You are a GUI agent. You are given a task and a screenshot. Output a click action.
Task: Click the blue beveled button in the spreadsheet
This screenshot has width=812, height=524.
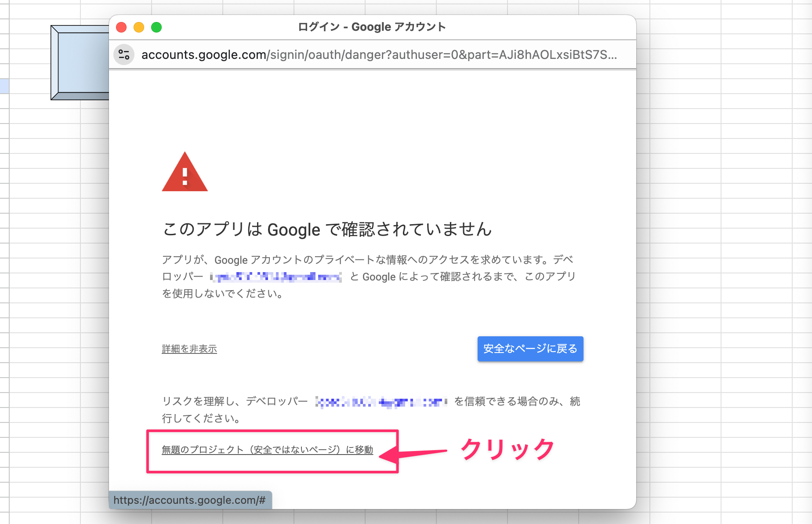80,62
